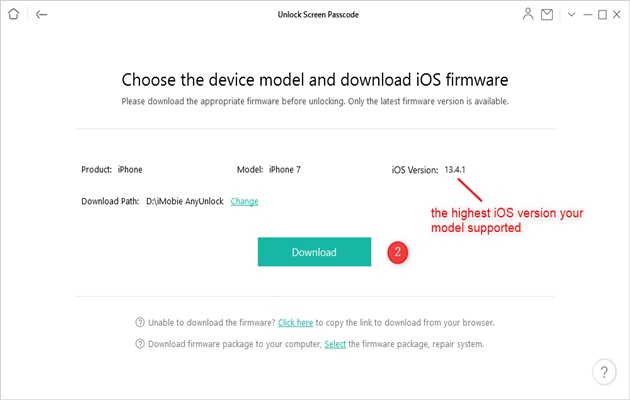Maximize the AnyUnlock window

coord(602,14)
